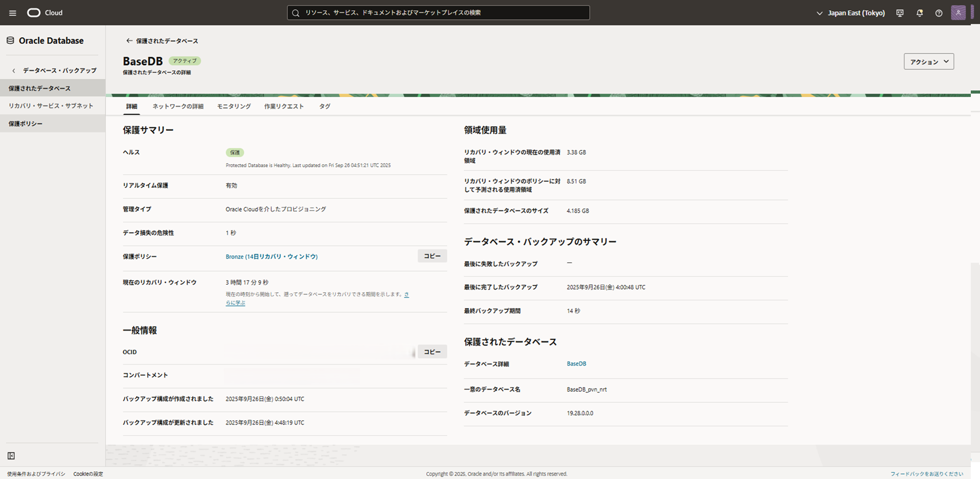This screenshot has width=980, height=479.
Task: Click inside the resource search field
Action: pos(439,13)
